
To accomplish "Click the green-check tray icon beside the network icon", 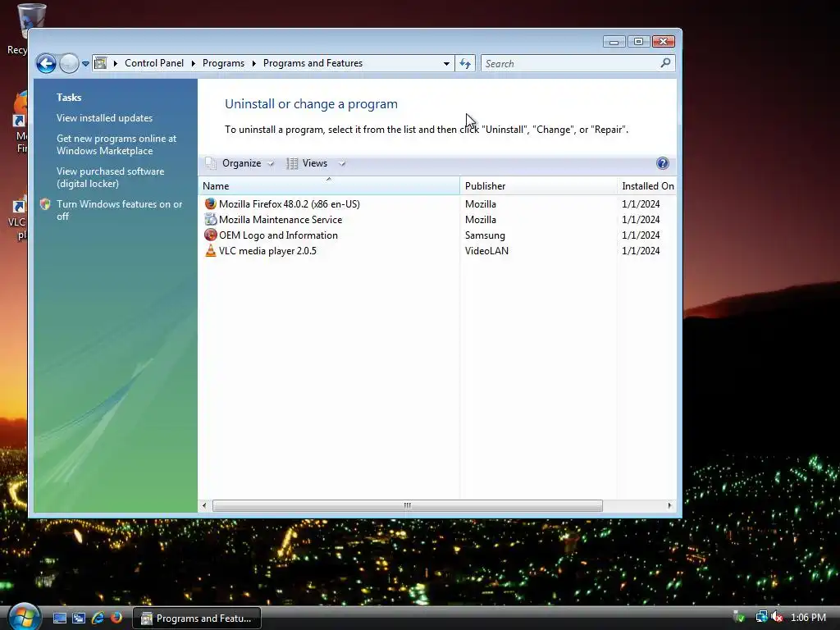I will (739, 617).
